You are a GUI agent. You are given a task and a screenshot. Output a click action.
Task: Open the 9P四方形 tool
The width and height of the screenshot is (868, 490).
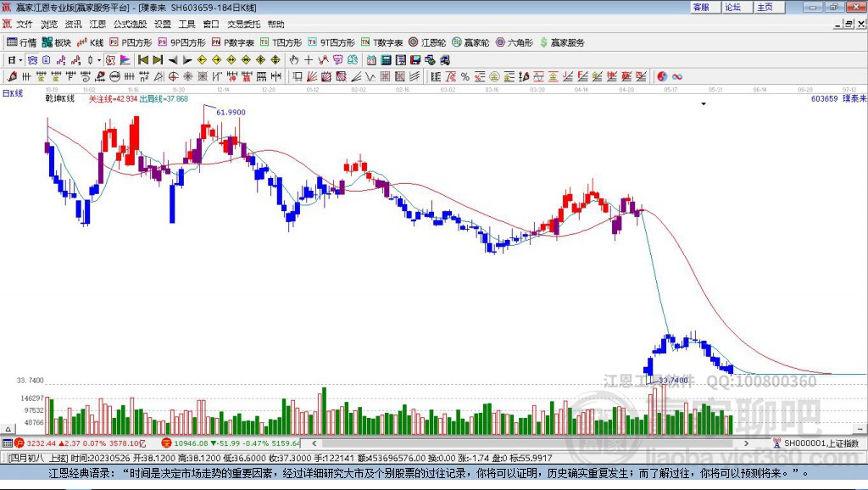[181, 42]
